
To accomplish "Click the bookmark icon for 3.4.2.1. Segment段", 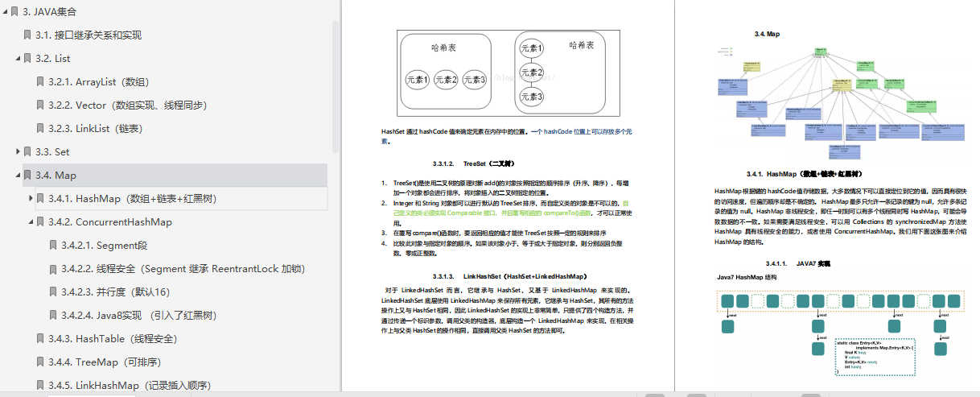I will pos(53,245).
